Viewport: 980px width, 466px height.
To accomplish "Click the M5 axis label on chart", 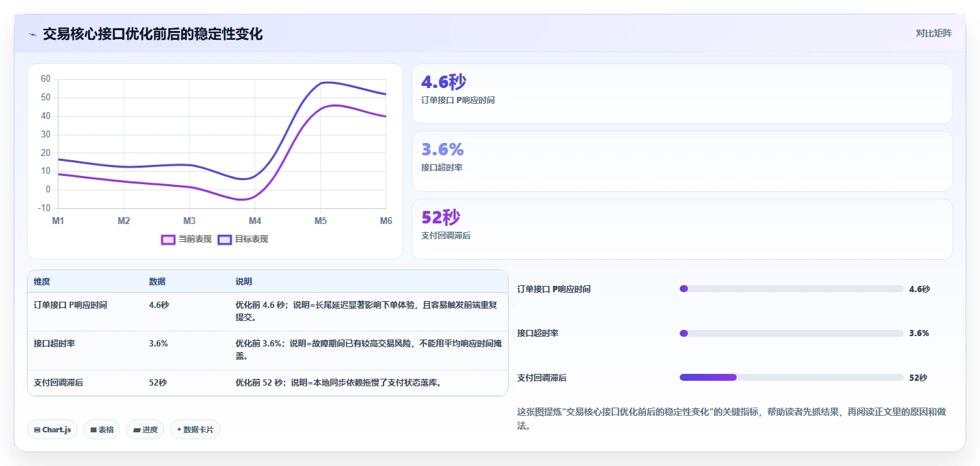I will [320, 221].
